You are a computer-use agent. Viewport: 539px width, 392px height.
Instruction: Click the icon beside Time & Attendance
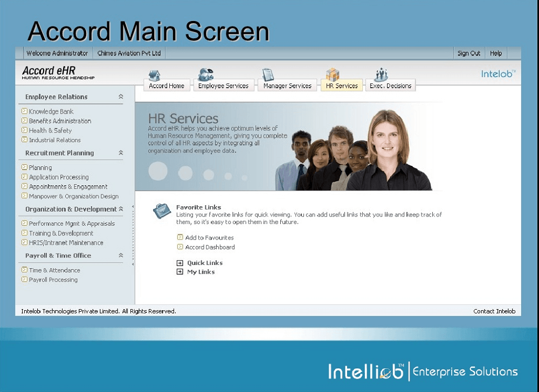(x=24, y=270)
